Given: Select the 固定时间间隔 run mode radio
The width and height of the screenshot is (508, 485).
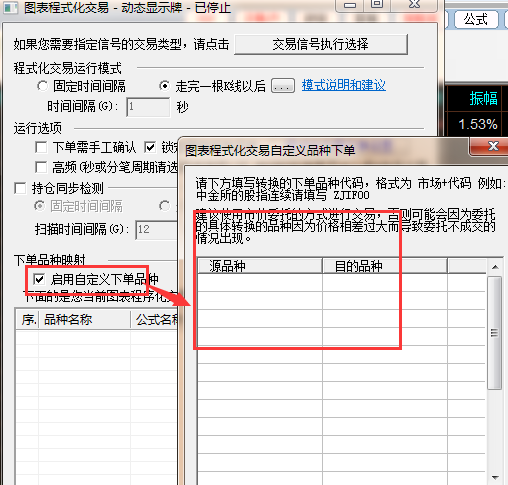Looking at the screenshot, I should coord(43,86).
